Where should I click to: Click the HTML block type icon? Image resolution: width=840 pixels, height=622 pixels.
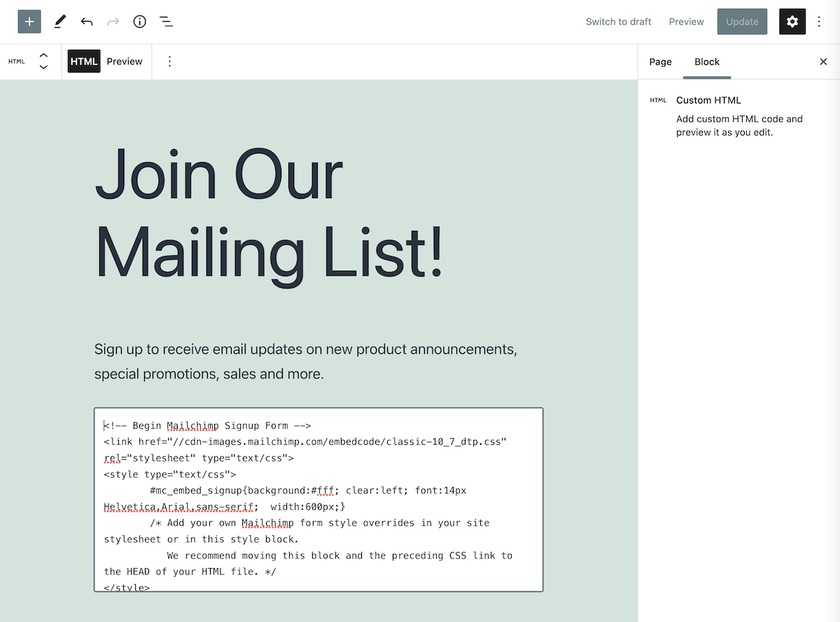[17, 62]
